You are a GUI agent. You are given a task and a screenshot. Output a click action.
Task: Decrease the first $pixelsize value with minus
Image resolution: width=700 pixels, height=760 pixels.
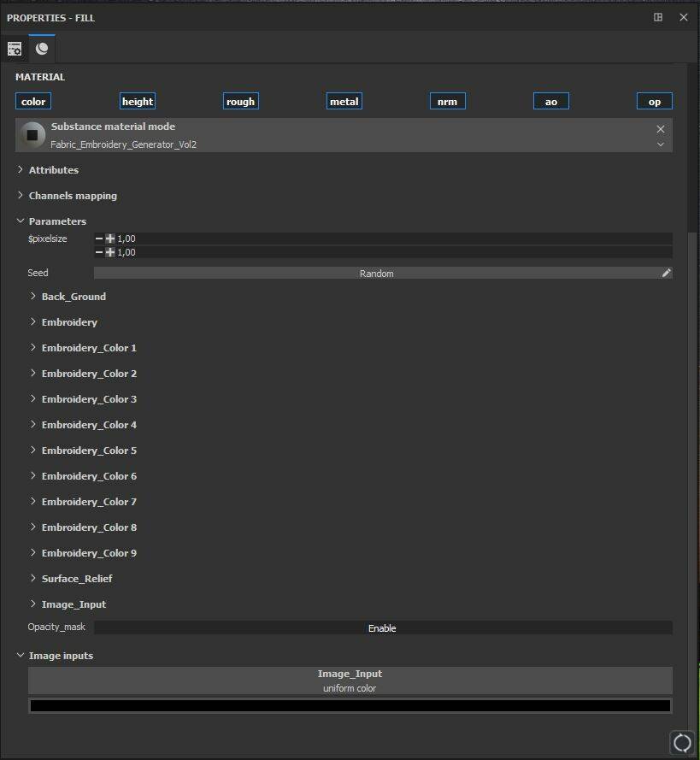99,239
